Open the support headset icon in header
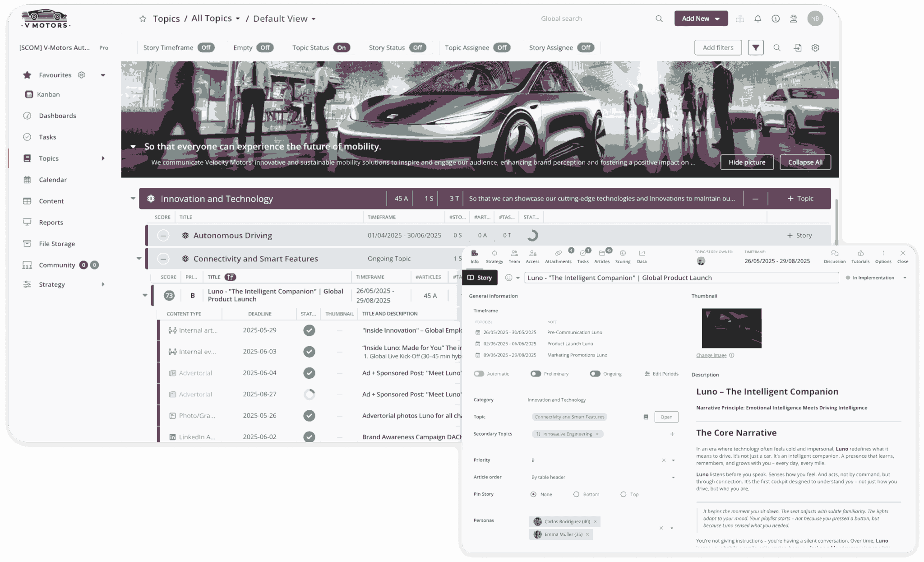Image resolution: width=924 pixels, height=562 pixels. [x=794, y=19]
